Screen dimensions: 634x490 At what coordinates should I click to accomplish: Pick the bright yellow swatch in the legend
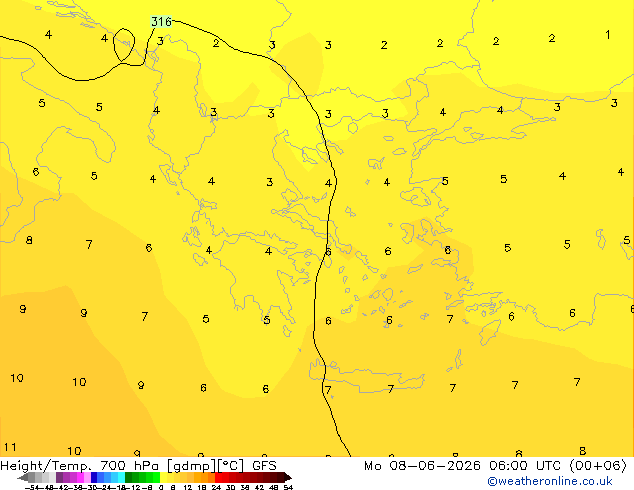[x=163, y=477]
